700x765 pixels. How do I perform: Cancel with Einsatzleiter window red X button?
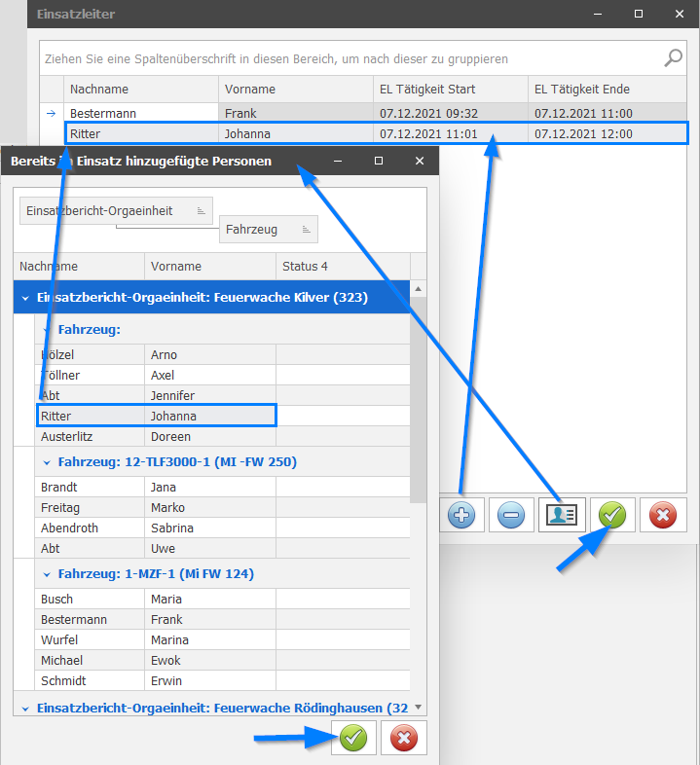[663, 515]
